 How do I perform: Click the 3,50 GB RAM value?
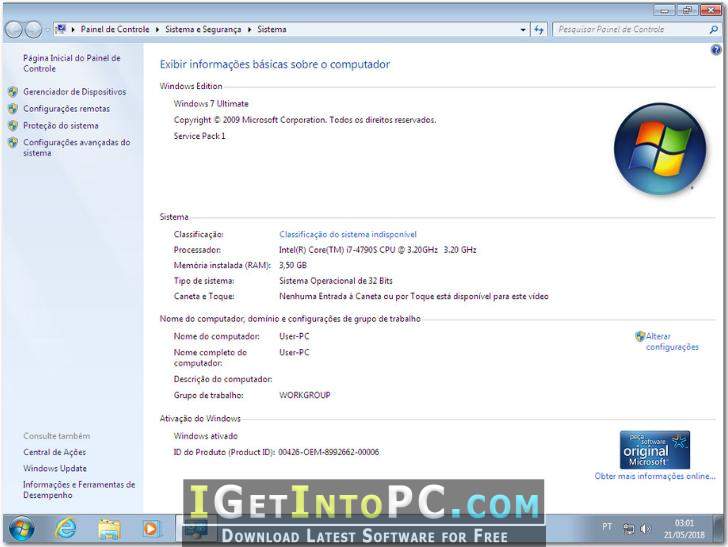pos(292,266)
